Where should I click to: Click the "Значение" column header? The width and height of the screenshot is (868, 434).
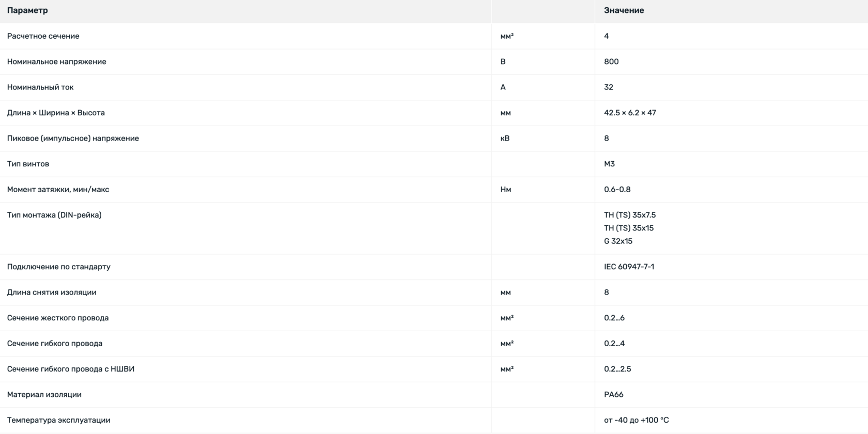click(624, 10)
